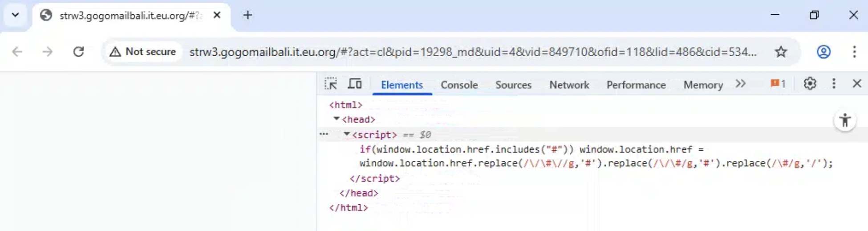Select the <head> tag text
The height and width of the screenshot is (231, 868).
pyautogui.click(x=359, y=120)
